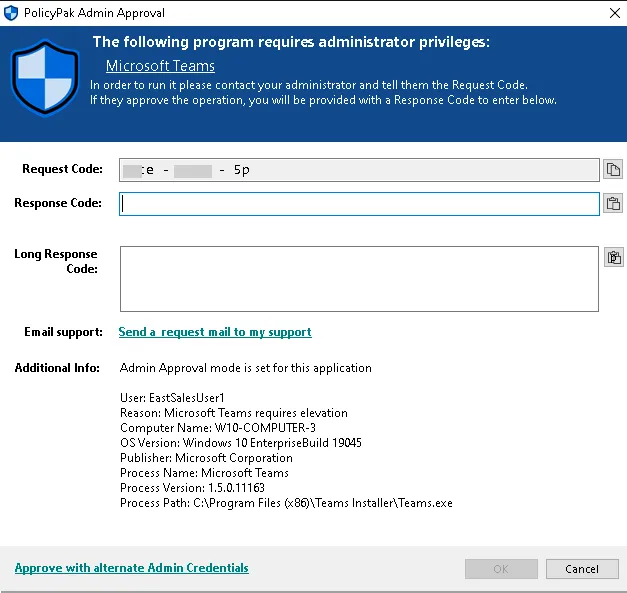Viewport: 627px width, 593px height.
Task: Click paste icon beside Long Response Code
Action: click(613, 257)
